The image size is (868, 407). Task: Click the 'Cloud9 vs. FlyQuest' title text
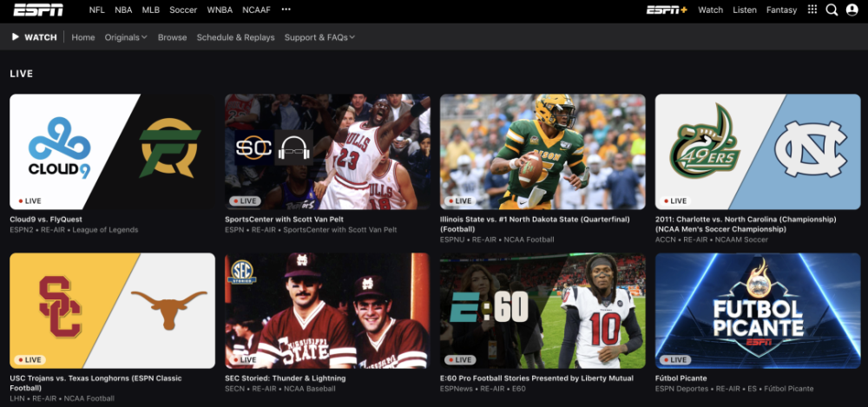(x=46, y=220)
